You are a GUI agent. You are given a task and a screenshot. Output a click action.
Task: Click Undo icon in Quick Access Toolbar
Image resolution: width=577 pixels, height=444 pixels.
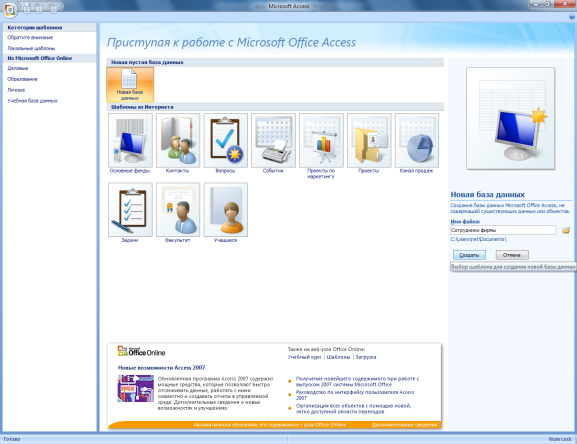(39, 8)
